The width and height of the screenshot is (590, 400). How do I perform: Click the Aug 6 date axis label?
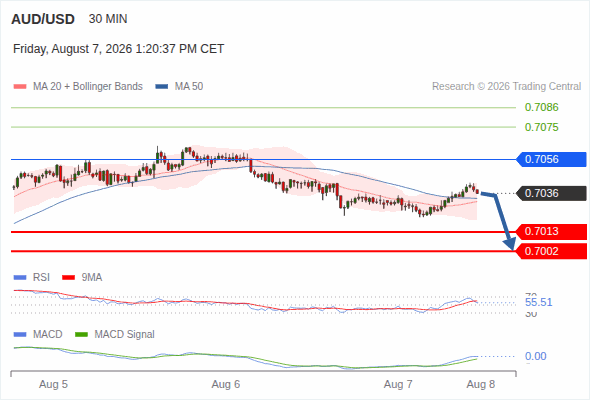226,385
